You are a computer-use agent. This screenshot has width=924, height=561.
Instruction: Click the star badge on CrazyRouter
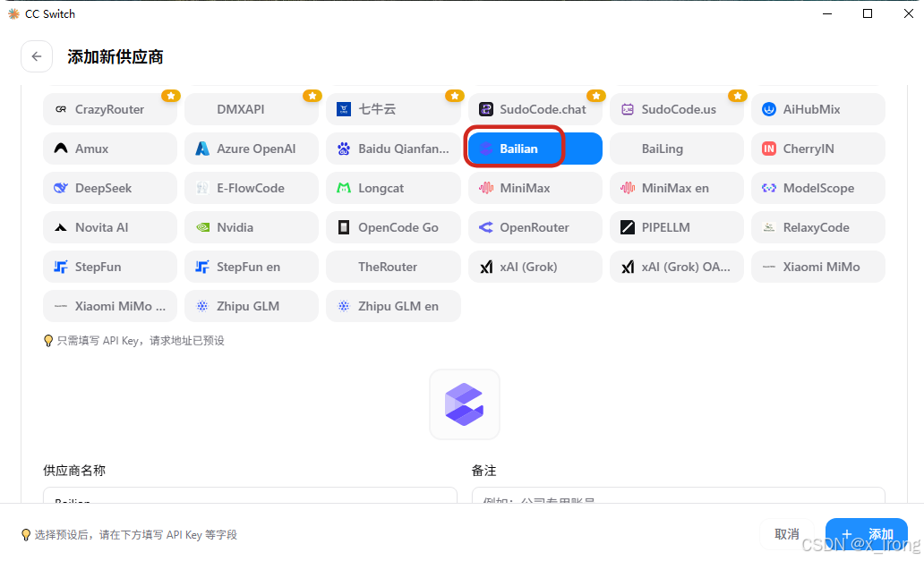pyautogui.click(x=171, y=96)
